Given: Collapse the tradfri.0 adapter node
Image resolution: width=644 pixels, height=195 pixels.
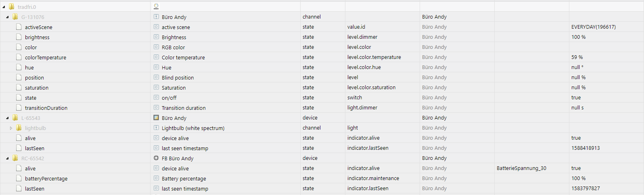Looking at the screenshot, I should point(4,7).
